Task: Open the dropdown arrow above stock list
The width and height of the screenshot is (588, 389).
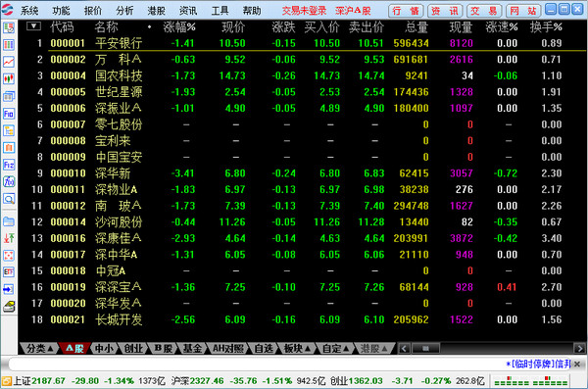Action: (x=33, y=26)
